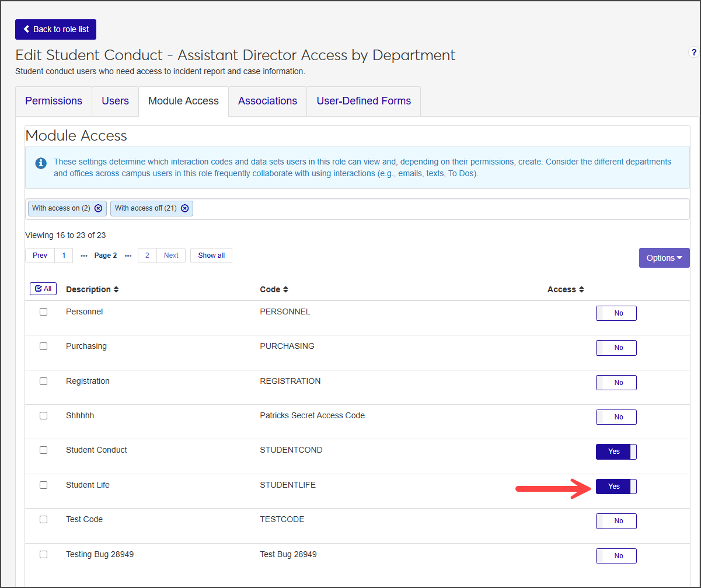Check the Personnel row checkbox
Image resolution: width=701 pixels, height=588 pixels.
point(44,312)
